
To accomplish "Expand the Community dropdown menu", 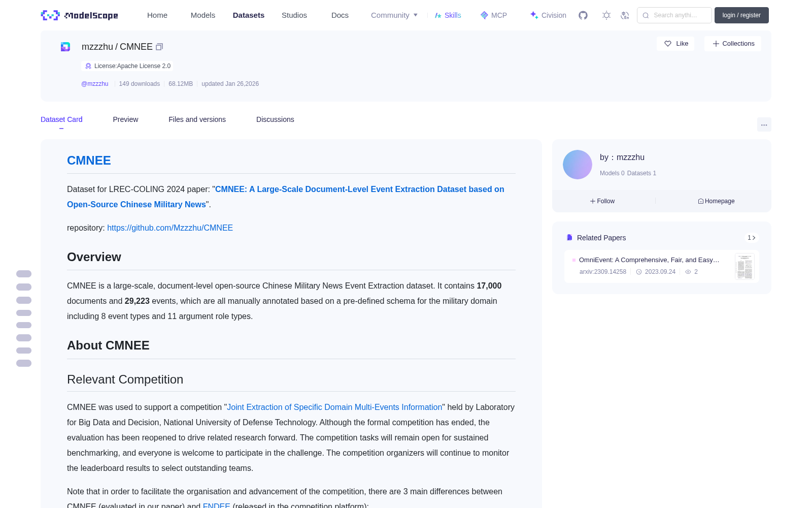I will (394, 15).
